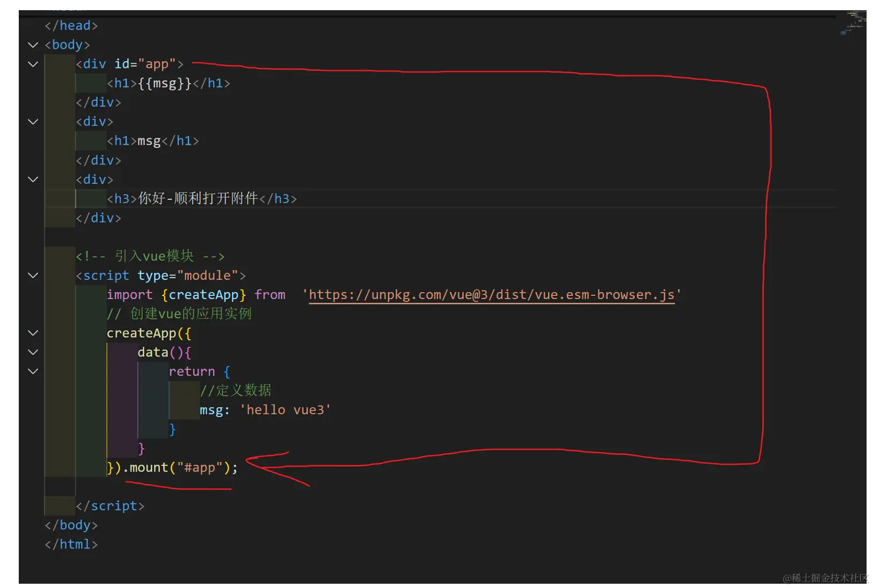Click the }).mount("#app"); line
Screen dimensions: 873x588
[172, 468]
